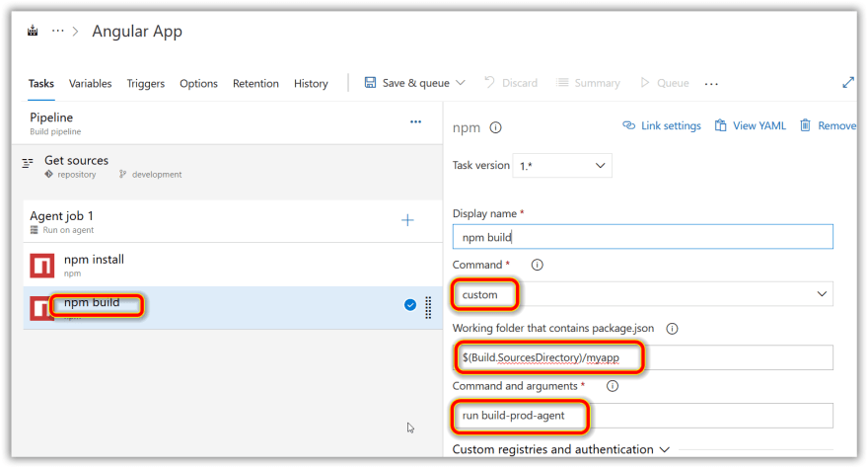Toggle the npm build task checkmark
868x468 pixels.
pyautogui.click(x=410, y=305)
